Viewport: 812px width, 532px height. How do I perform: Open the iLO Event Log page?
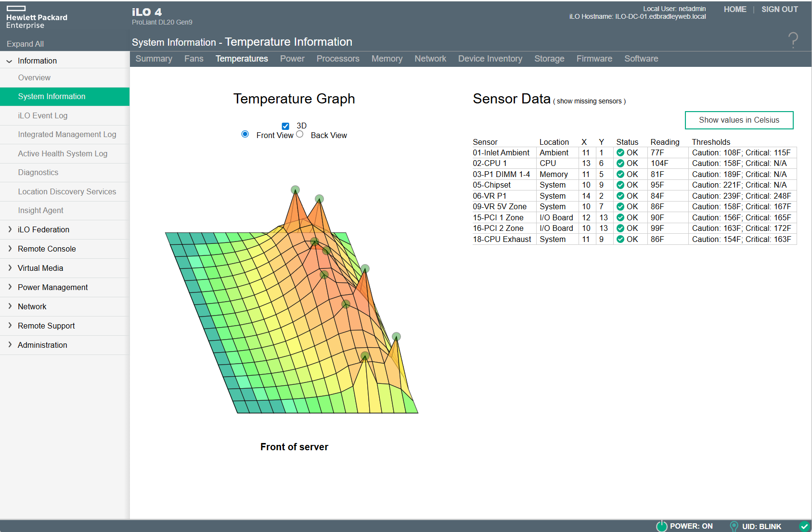(x=43, y=115)
